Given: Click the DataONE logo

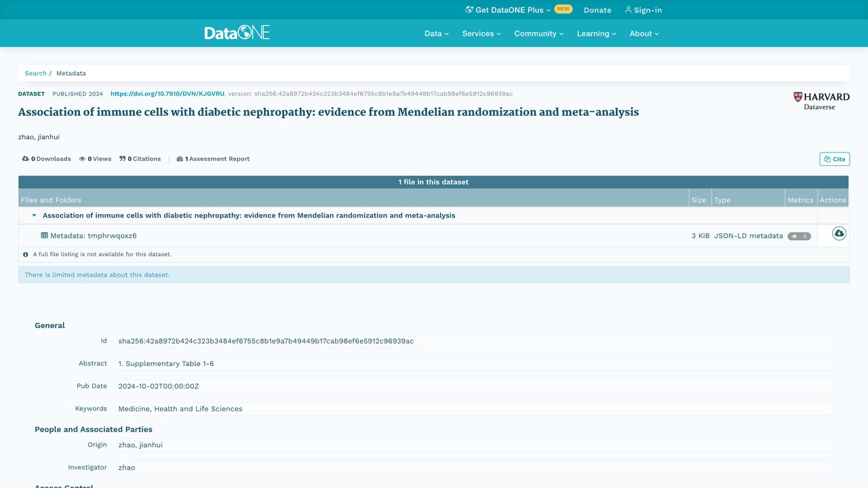Looking at the screenshot, I should [x=237, y=33].
